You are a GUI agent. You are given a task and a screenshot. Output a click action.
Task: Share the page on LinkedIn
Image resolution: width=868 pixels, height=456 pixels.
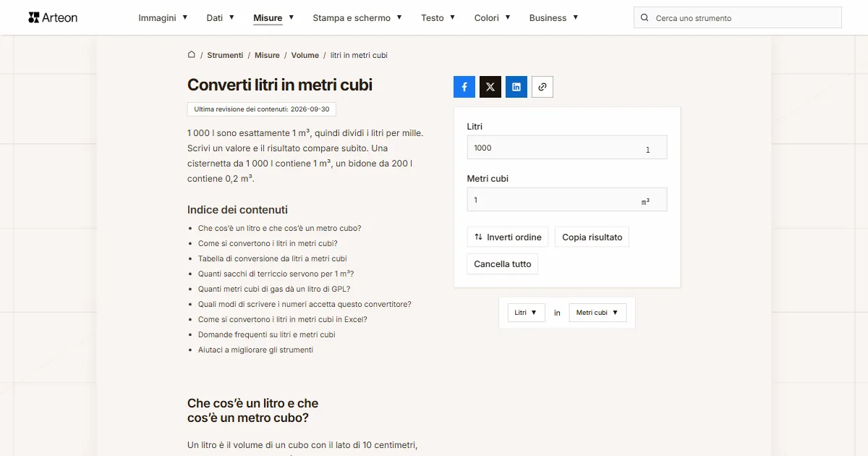click(x=516, y=87)
